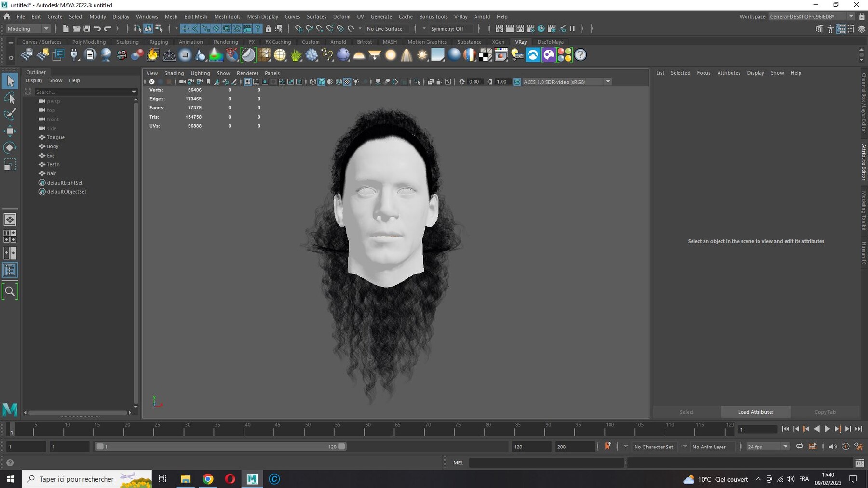
Task: Open File Explorer from the taskbar
Action: pyautogui.click(x=186, y=479)
